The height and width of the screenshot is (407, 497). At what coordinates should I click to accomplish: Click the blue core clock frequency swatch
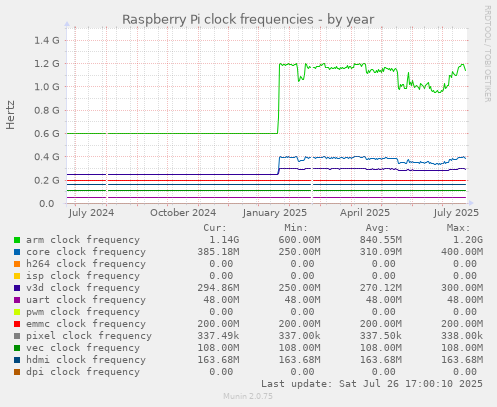point(17,252)
